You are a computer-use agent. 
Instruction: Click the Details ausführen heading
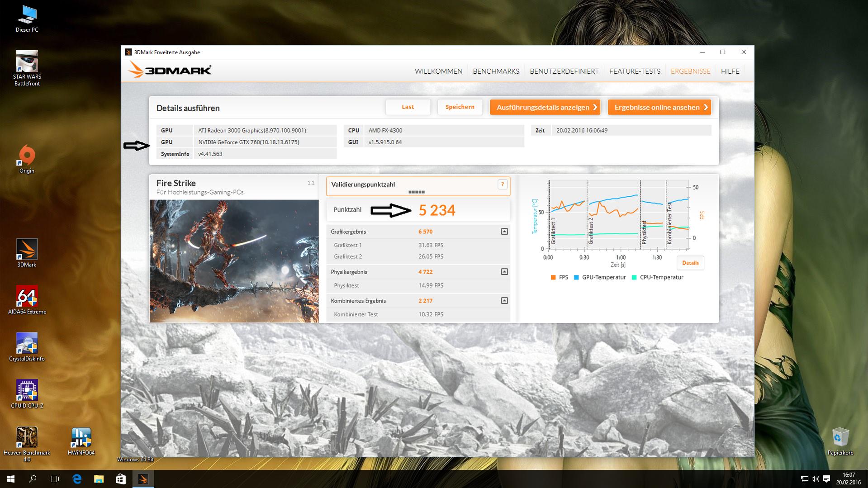(x=188, y=108)
